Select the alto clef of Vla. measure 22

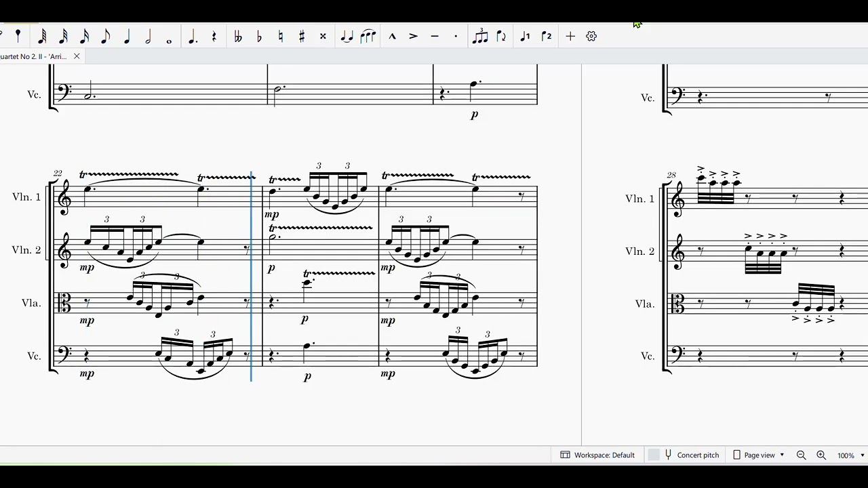click(66, 303)
